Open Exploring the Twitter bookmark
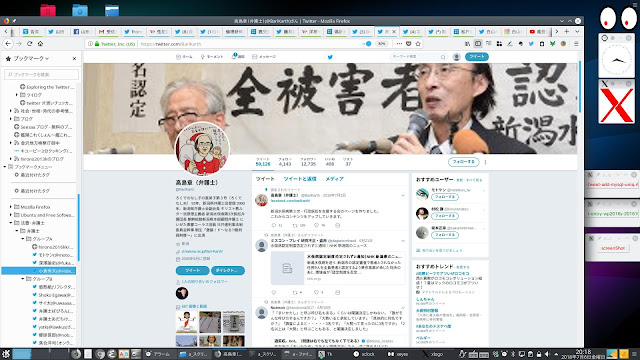640x360 pixels. (x=47, y=87)
